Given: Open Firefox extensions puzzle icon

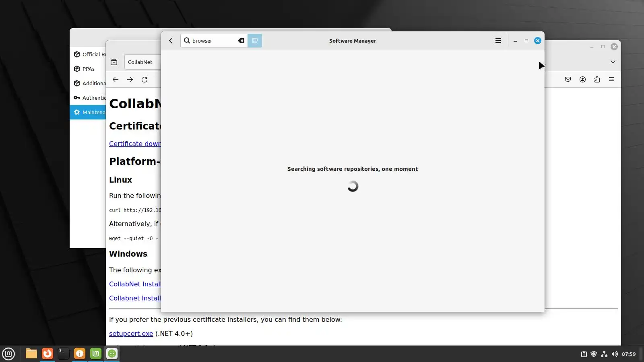Looking at the screenshot, I should point(597,80).
